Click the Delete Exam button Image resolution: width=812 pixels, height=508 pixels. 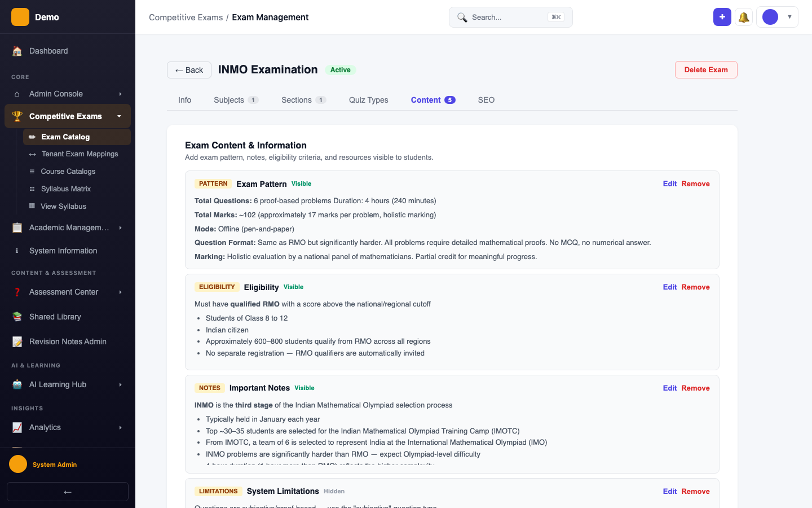click(x=706, y=70)
